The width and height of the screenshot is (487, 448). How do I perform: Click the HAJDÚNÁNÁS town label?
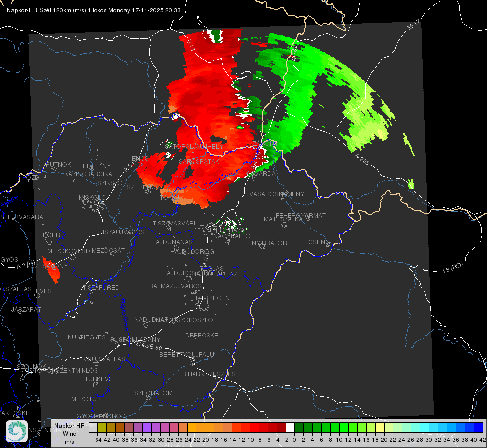172,242
